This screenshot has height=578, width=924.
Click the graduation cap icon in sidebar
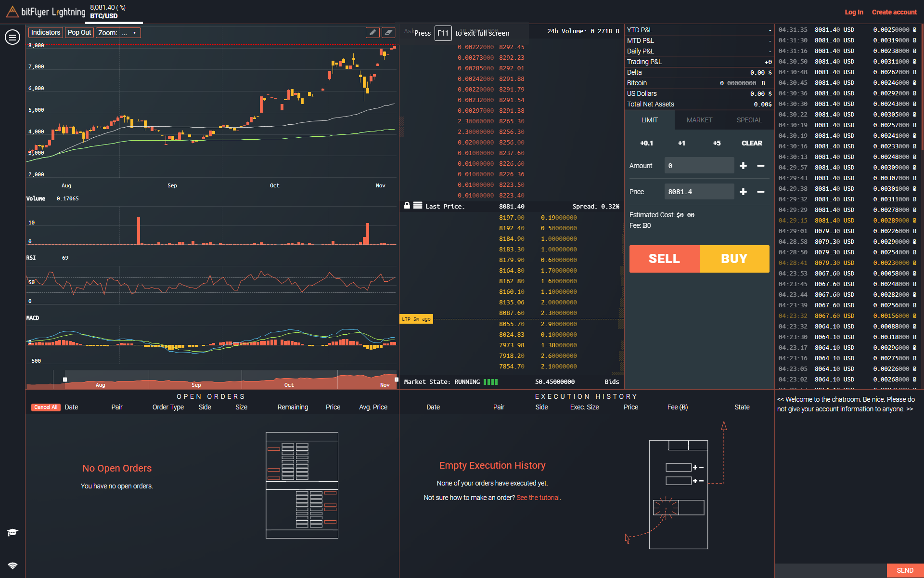[11, 532]
